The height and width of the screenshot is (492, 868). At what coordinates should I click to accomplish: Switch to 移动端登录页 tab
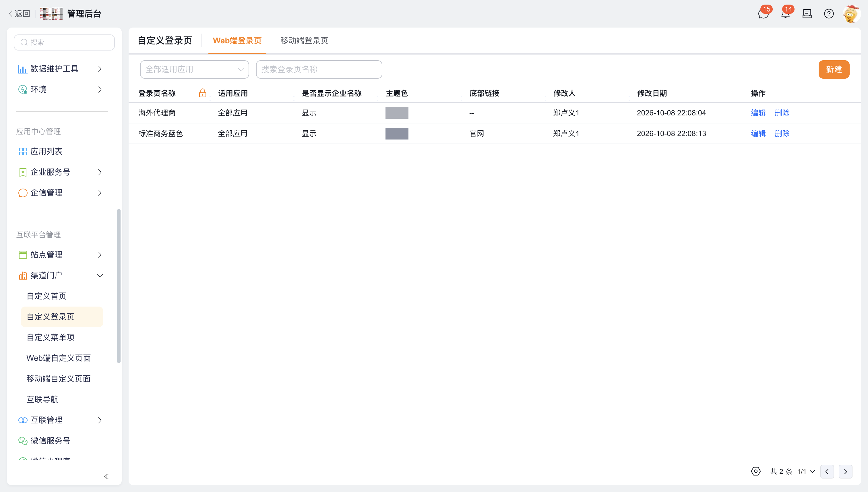tap(304, 40)
